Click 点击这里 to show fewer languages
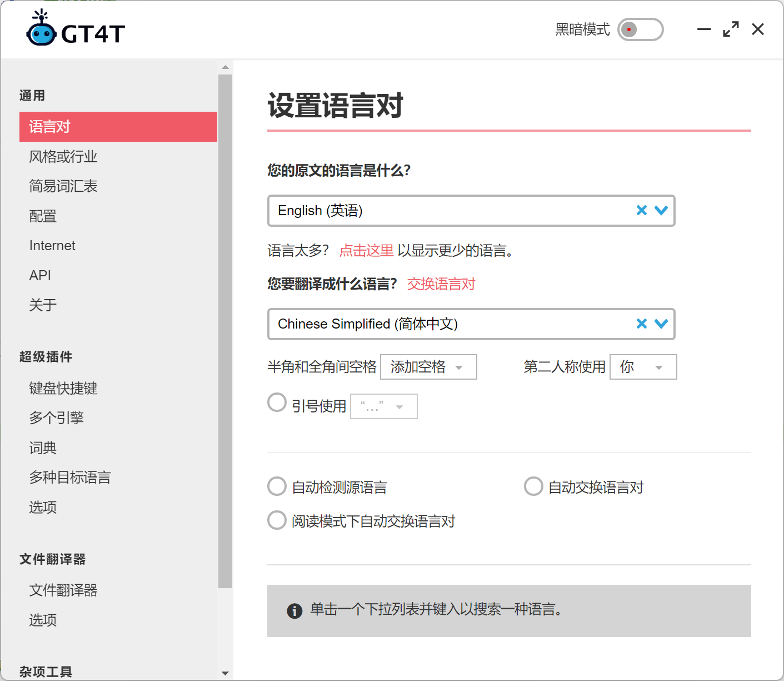This screenshot has width=784, height=681. click(x=366, y=251)
